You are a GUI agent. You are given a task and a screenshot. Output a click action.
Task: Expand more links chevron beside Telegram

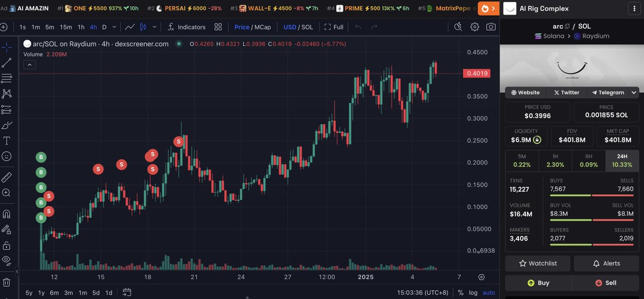634,92
